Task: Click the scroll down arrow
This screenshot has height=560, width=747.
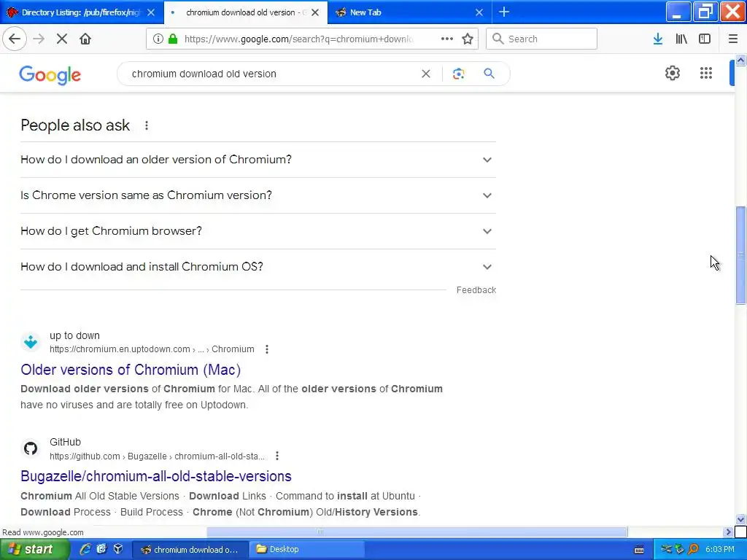Action: point(740,519)
